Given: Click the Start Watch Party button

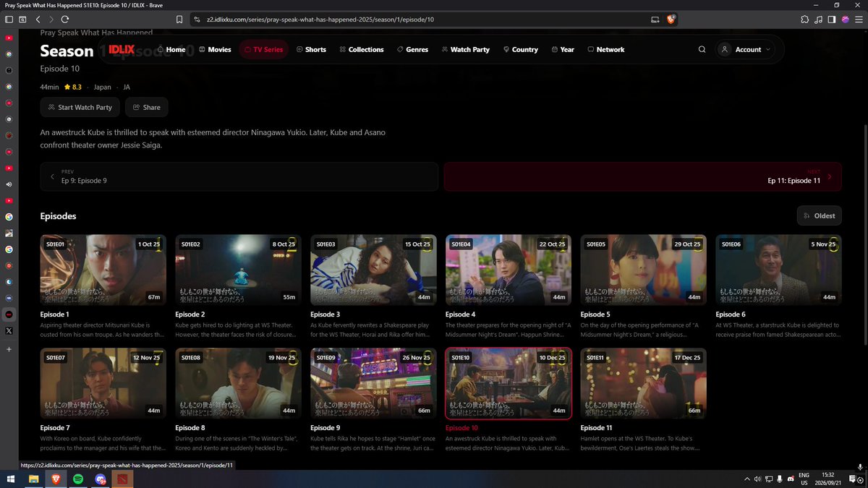Looking at the screenshot, I should click(x=80, y=107).
